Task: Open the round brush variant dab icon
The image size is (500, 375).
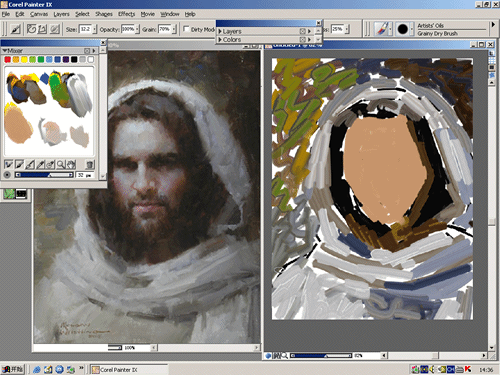Action: [403, 29]
